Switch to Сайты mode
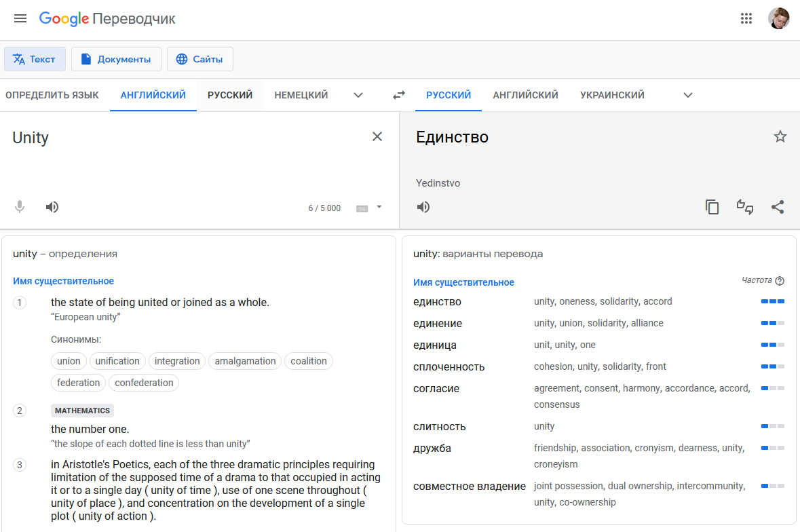The width and height of the screenshot is (800, 532). coord(200,59)
